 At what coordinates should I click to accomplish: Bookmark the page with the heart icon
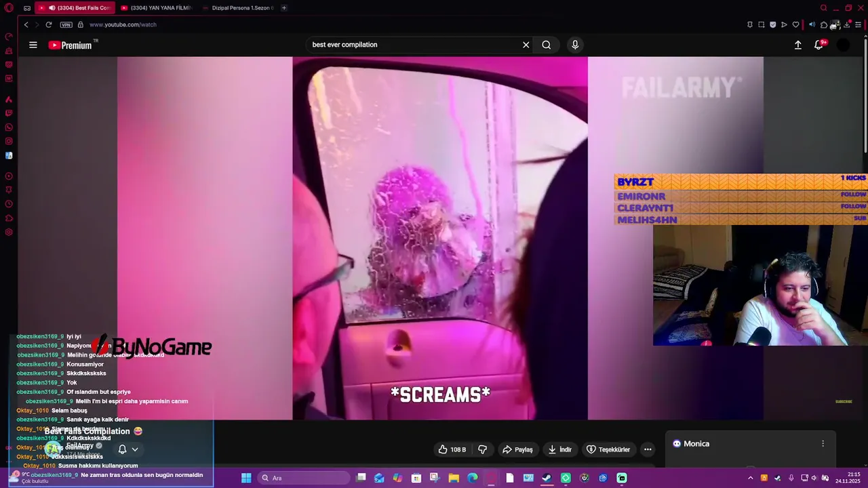pyautogui.click(x=795, y=24)
